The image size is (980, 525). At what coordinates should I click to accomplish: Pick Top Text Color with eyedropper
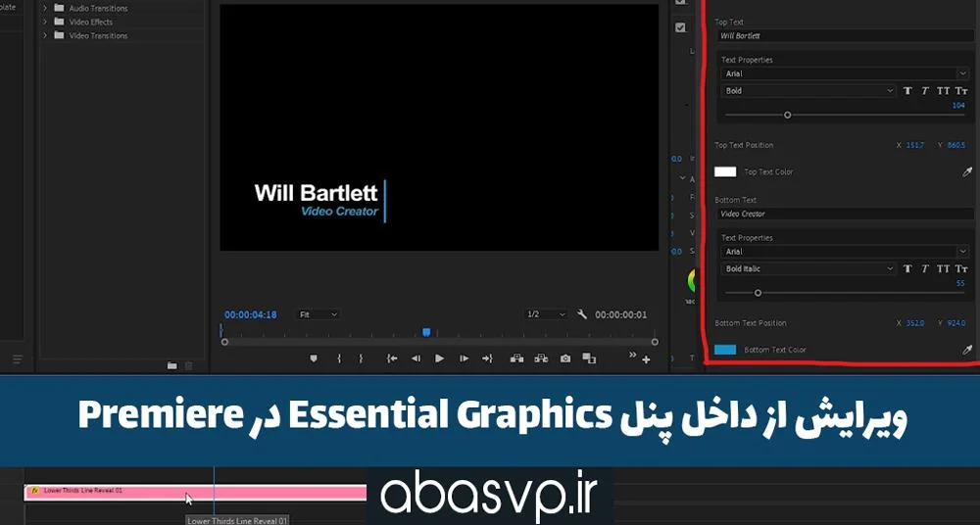point(967,171)
